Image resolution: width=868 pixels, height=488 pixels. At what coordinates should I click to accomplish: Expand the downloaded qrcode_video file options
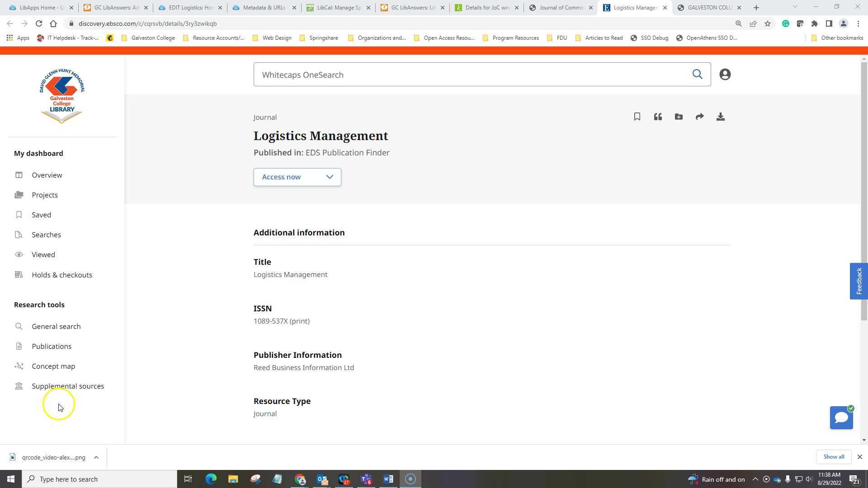pos(96,457)
